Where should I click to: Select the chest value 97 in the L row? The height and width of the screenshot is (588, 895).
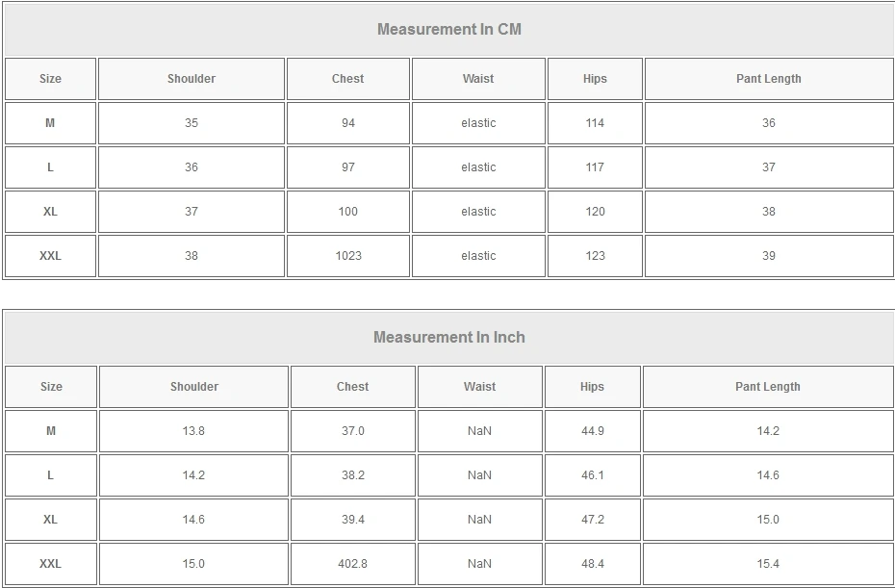pos(348,167)
